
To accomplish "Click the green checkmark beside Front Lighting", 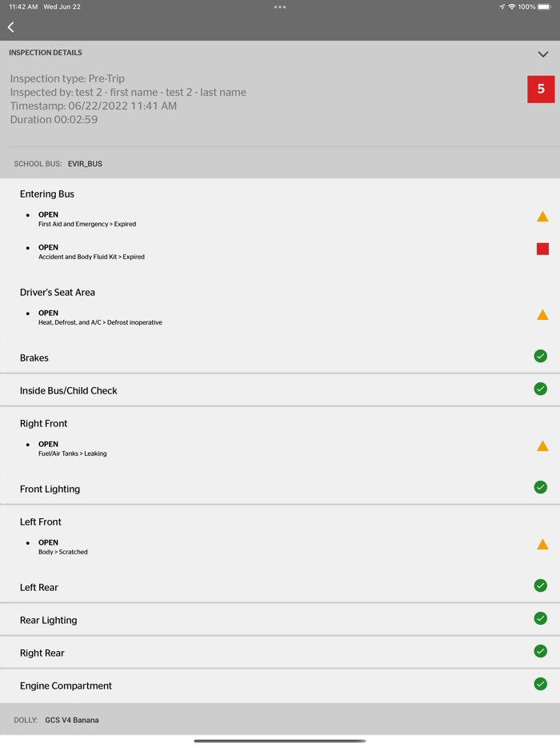I will coord(541,487).
